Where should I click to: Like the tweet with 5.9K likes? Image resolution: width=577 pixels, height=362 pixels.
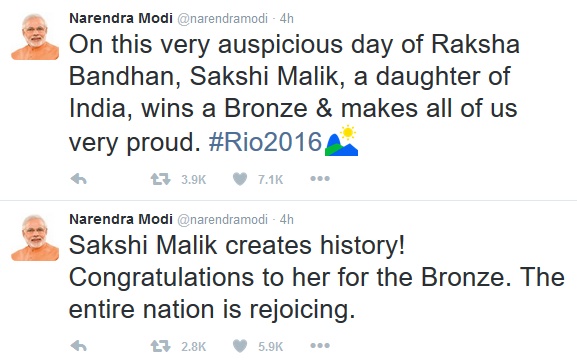[240, 346]
